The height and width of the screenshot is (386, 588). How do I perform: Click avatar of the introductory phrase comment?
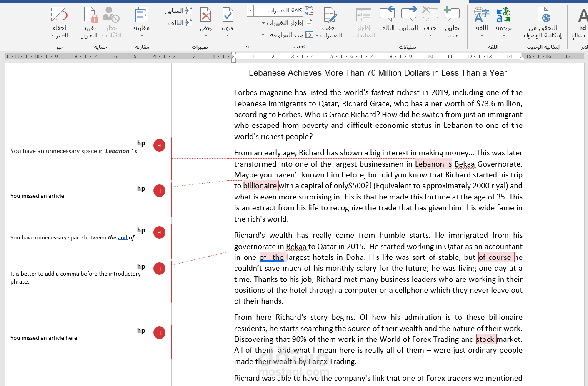159,269
